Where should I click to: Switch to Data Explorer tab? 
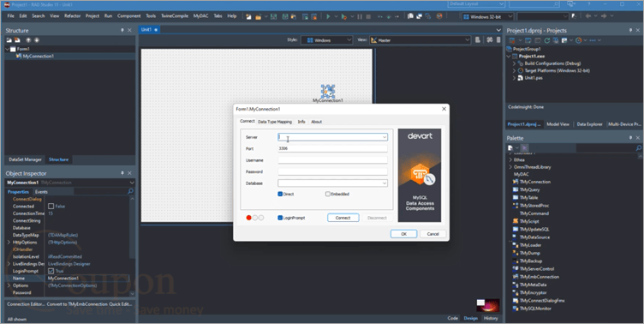pyautogui.click(x=589, y=124)
